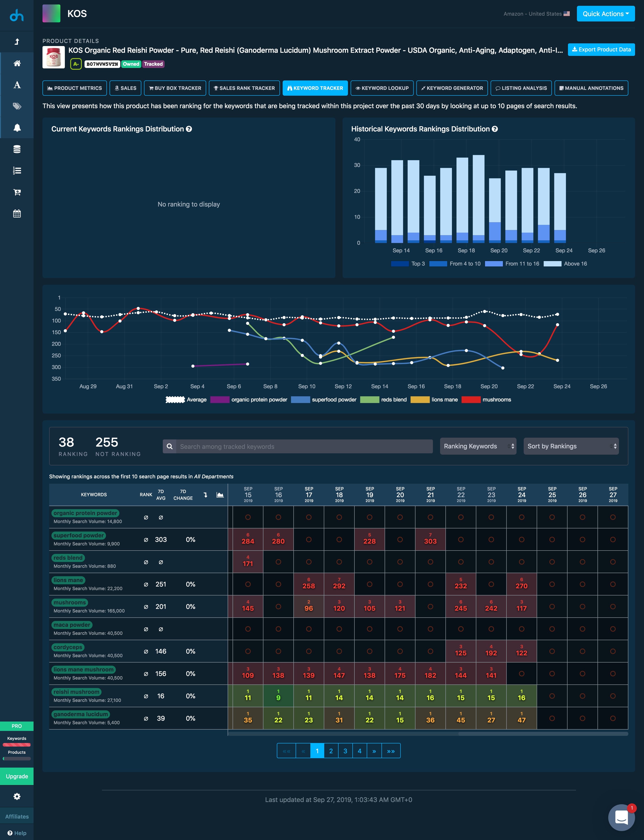Open Listing Analysis tab
The width and height of the screenshot is (644, 840).
click(521, 88)
